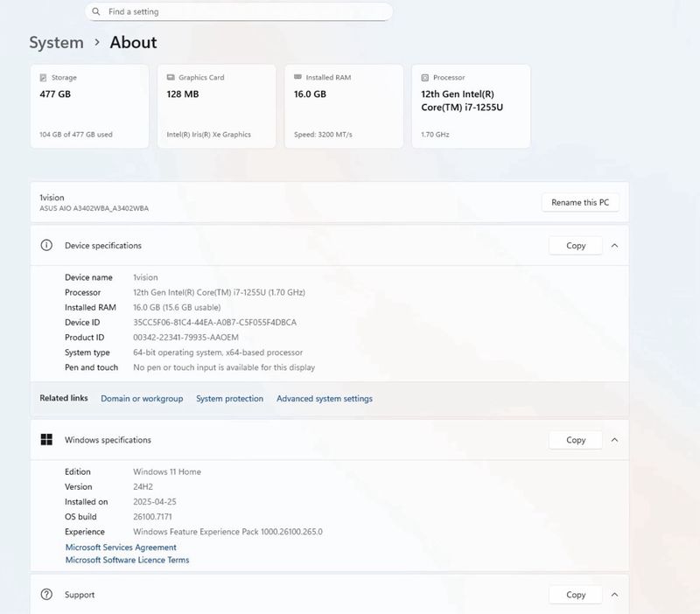This screenshot has width=700, height=614.
Task: Select the OS build value 26100.7171
Action: click(x=152, y=517)
